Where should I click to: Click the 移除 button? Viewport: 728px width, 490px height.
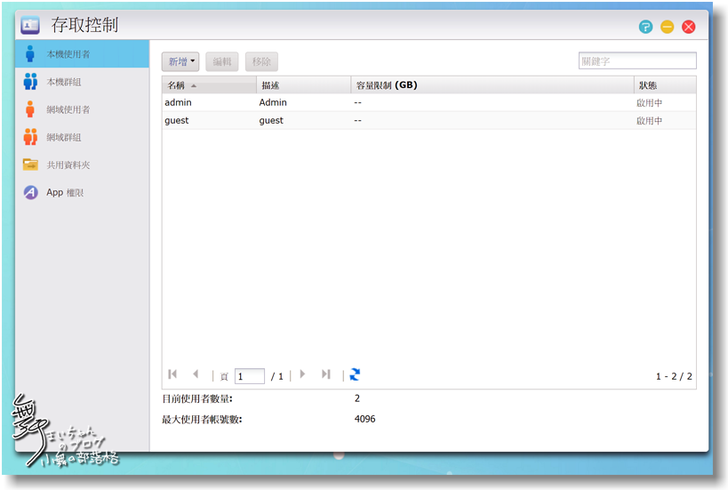pyautogui.click(x=261, y=61)
